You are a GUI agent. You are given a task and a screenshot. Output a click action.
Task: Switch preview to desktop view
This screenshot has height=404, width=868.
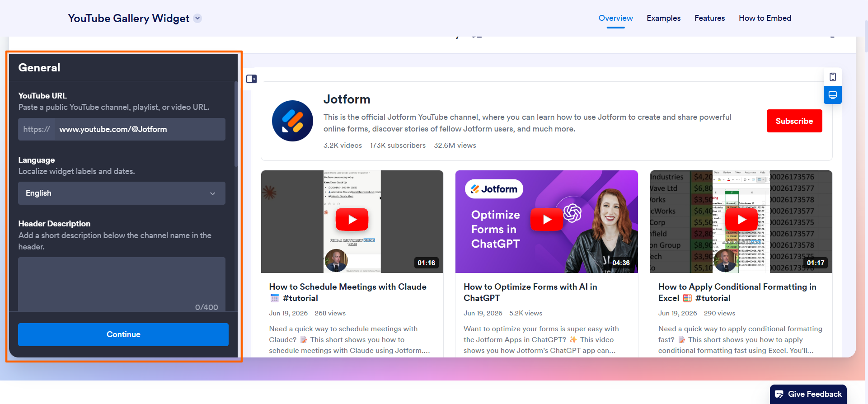[x=832, y=95]
